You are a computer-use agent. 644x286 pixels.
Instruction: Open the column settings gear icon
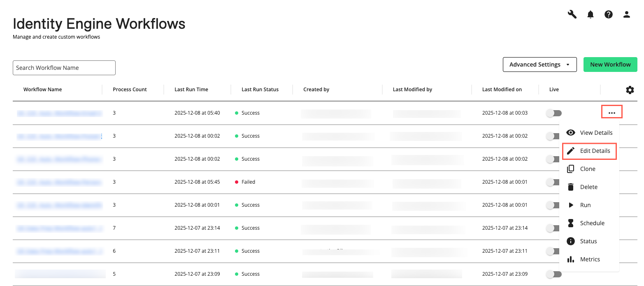coord(630,90)
